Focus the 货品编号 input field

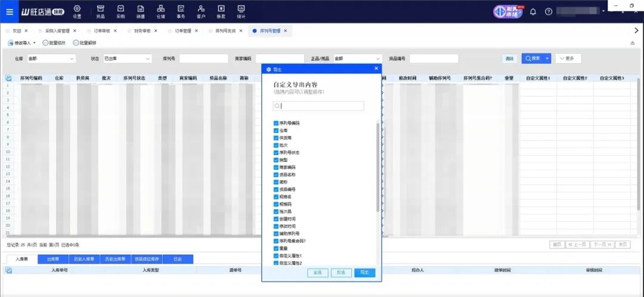pos(434,58)
